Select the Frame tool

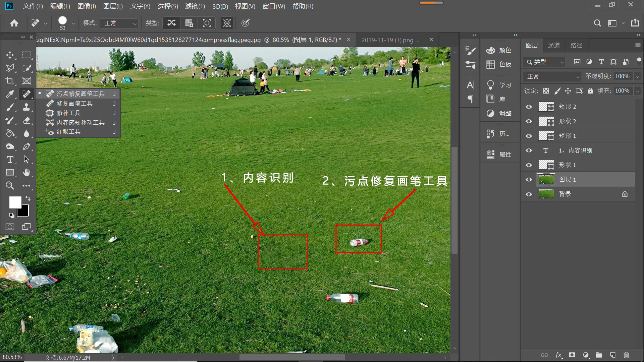point(26,81)
